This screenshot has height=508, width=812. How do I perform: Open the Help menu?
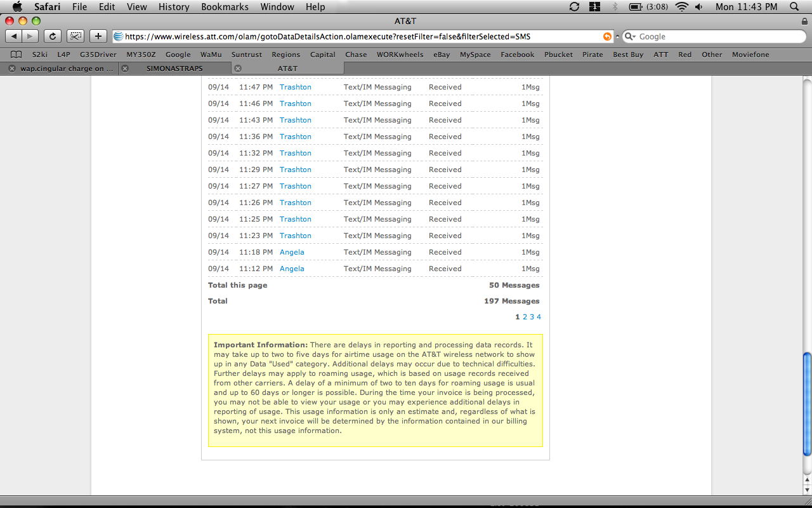click(315, 7)
